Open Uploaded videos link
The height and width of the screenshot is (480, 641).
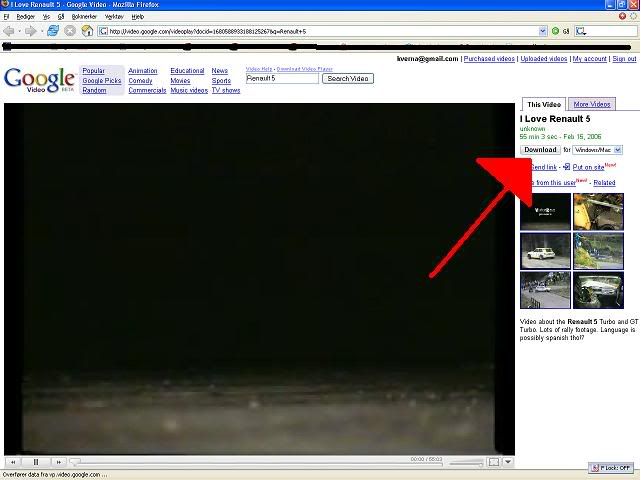pyautogui.click(x=544, y=59)
